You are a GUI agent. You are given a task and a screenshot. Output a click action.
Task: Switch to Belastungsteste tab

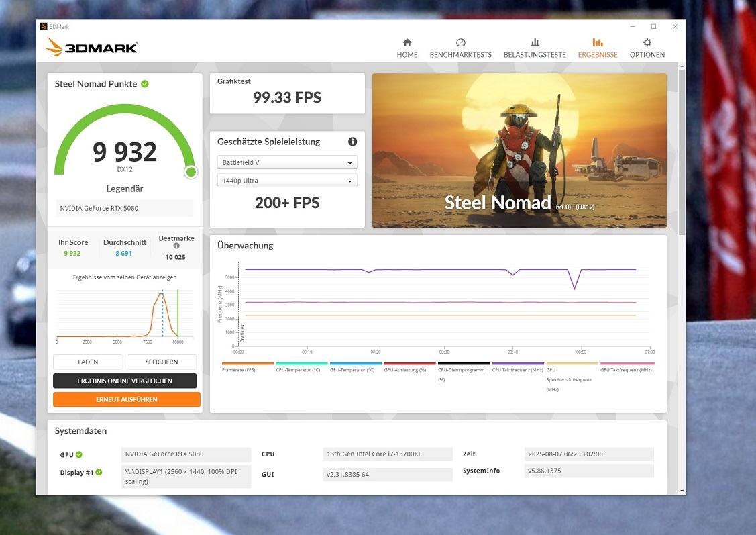(535, 48)
